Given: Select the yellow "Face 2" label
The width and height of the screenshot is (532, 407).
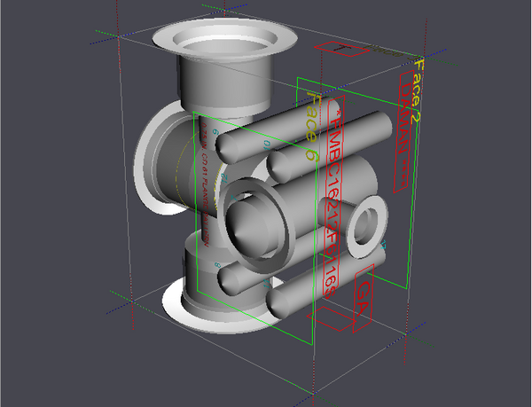Looking at the screenshot, I should [418, 91].
